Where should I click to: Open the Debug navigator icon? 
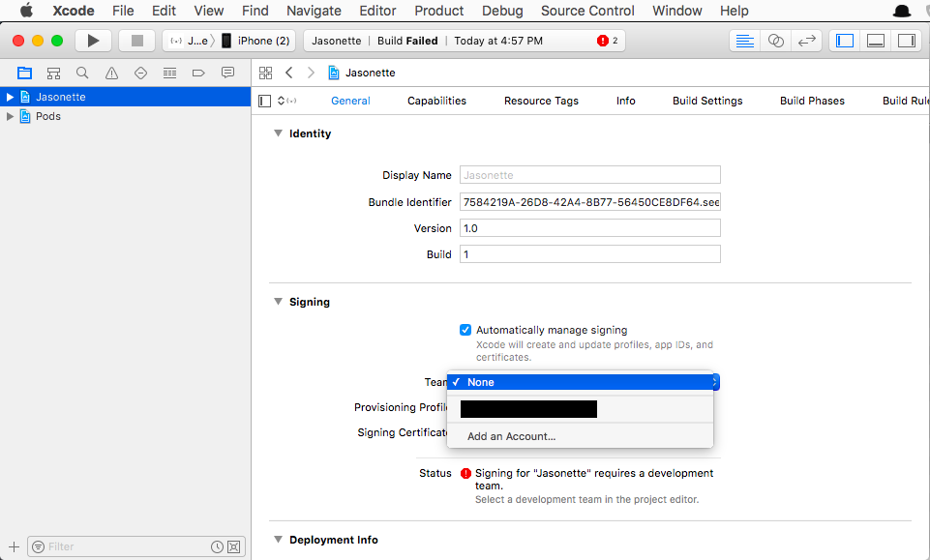(x=169, y=73)
